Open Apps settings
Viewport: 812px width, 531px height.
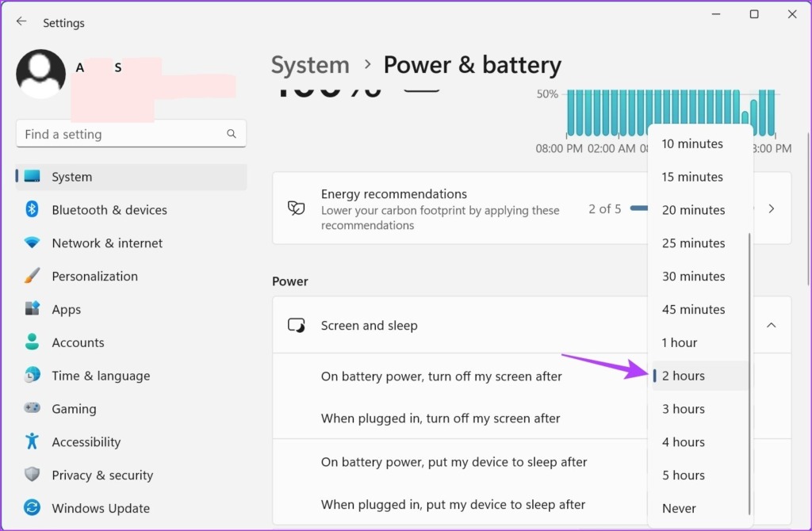click(x=67, y=309)
